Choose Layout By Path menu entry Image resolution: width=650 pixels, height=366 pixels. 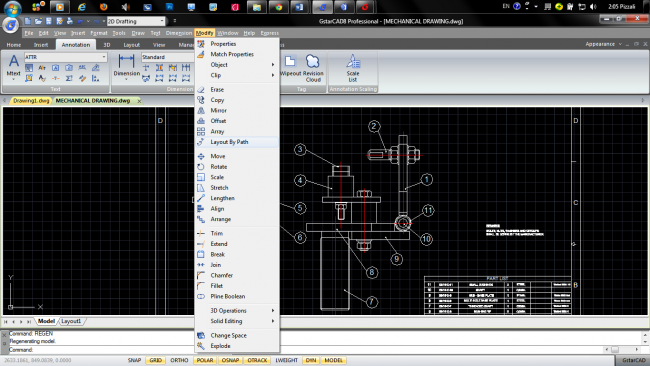pyautogui.click(x=237, y=142)
